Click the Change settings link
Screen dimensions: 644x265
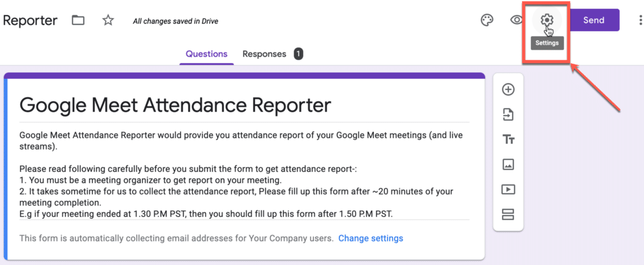371,238
